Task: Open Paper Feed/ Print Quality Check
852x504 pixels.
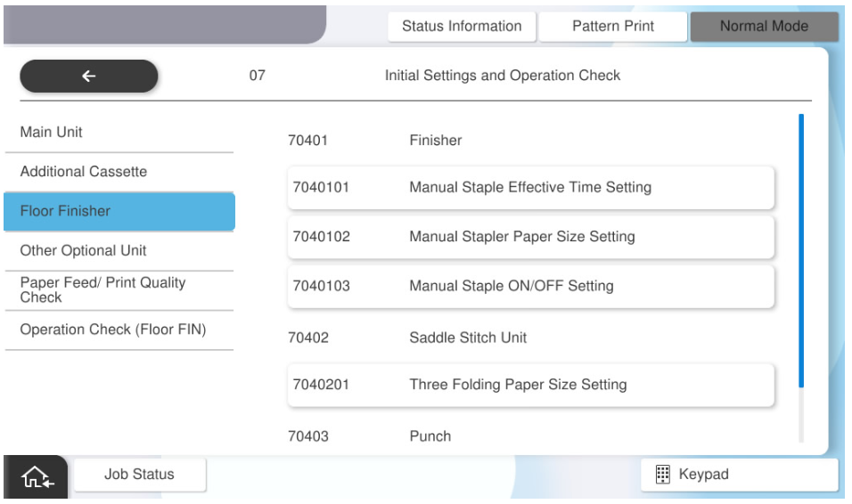Action: click(x=119, y=290)
